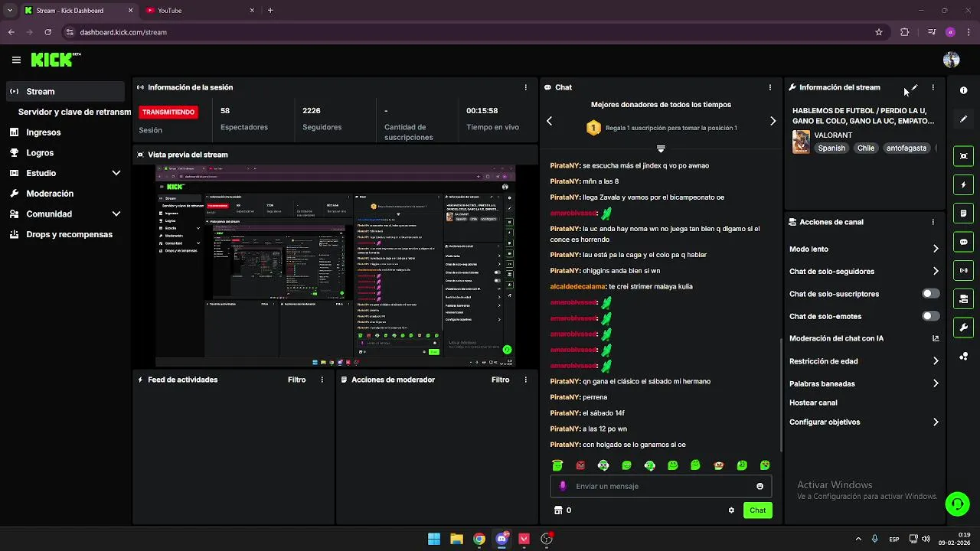This screenshot has height=551, width=980.
Task: Click the info icon in right sidebar
Action: pos(963,90)
